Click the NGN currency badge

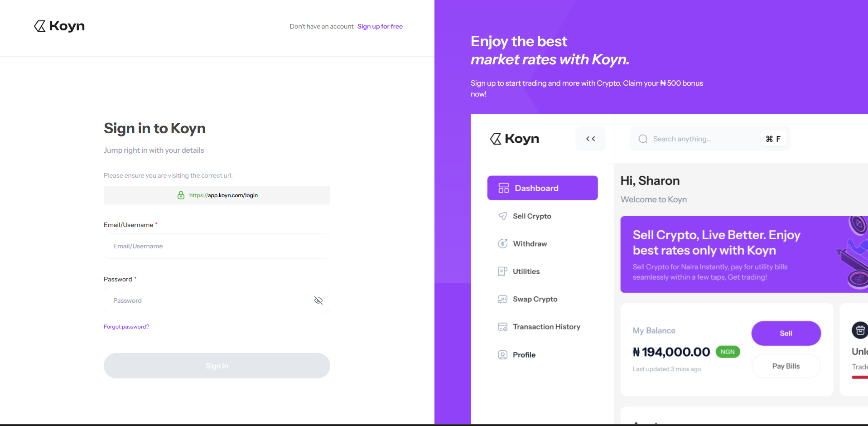click(728, 352)
